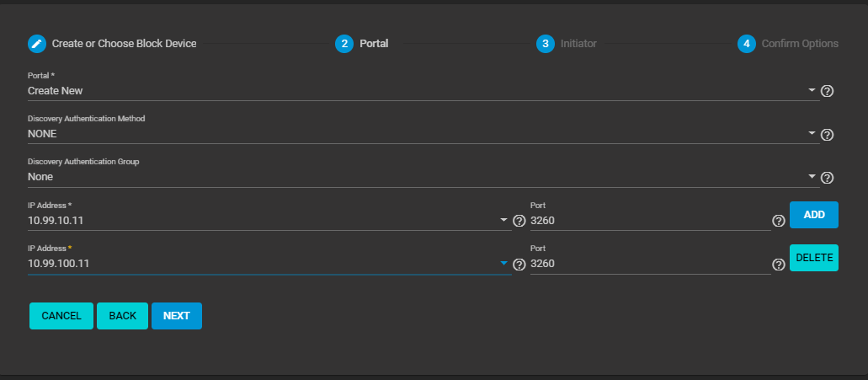Viewport: 868px width, 380px height.
Task: Expand the 10.99.100.11 IP Address dropdown
Action: (x=504, y=264)
